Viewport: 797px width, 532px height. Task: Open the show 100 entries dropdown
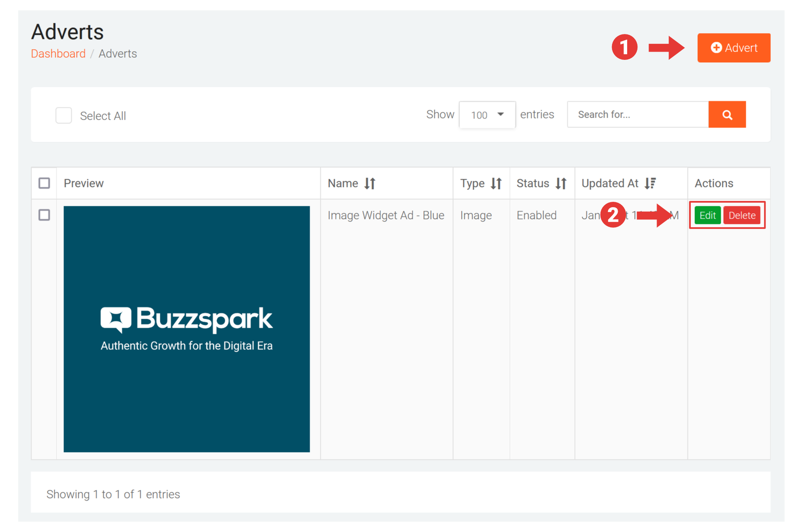click(487, 115)
